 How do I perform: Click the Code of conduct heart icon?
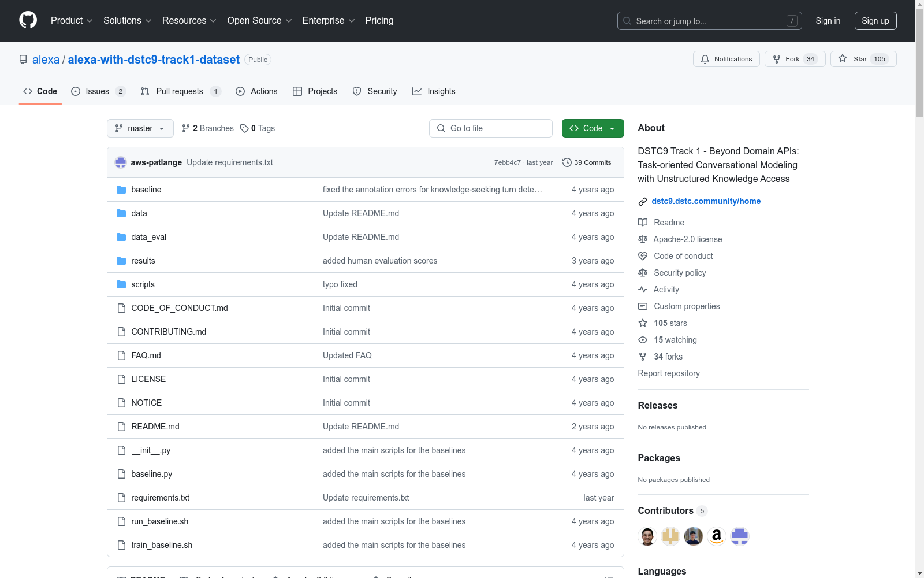(643, 256)
